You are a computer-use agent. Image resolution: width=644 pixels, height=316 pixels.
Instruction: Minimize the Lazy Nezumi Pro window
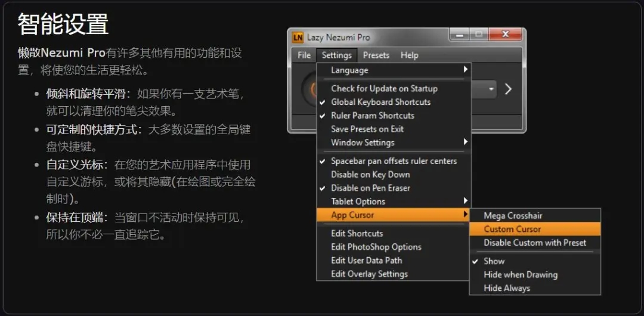point(460,35)
